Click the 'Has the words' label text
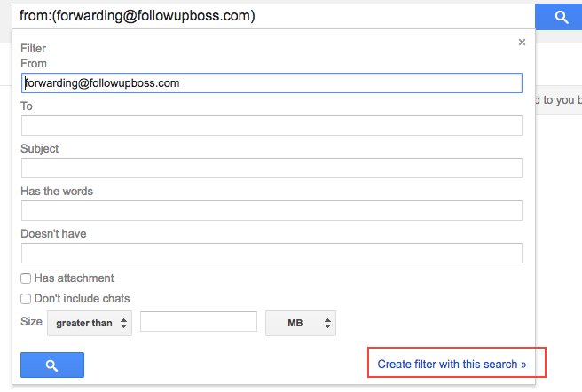The width and height of the screenshot is (582, 392). 57,192
